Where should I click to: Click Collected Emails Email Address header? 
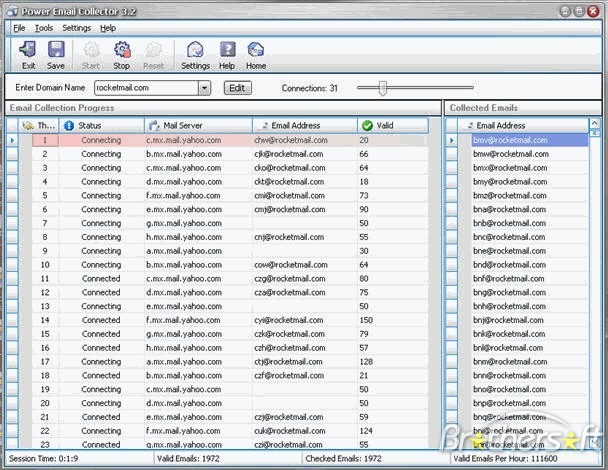tap(523, 126)
